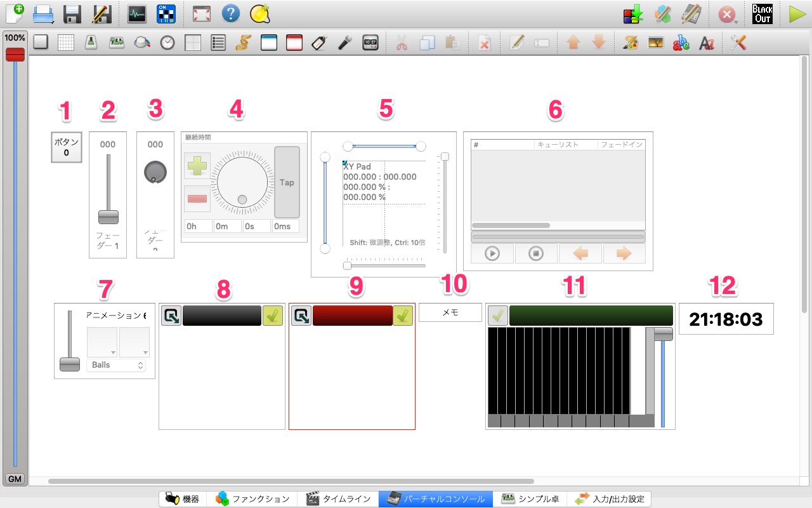
Task: Toggle enable check on green audio frame
Action: click(498, 316)
